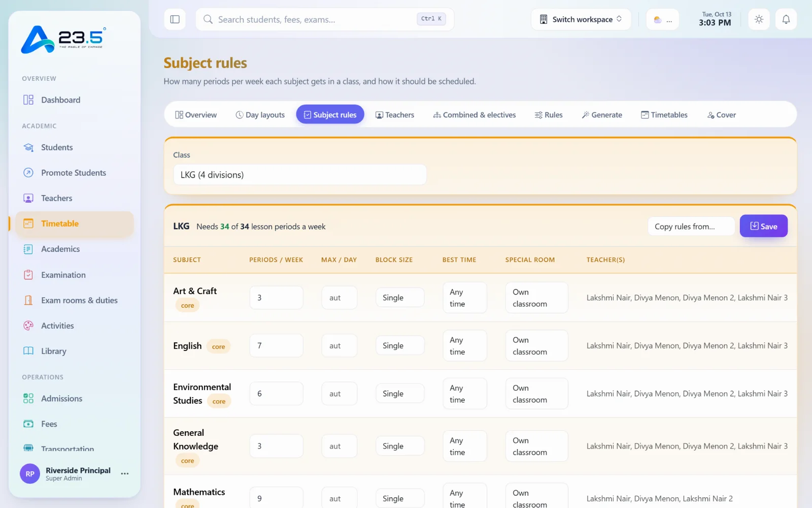812x508 pixels.
Task: Open Admissions section
Action: tap(75, 398)
